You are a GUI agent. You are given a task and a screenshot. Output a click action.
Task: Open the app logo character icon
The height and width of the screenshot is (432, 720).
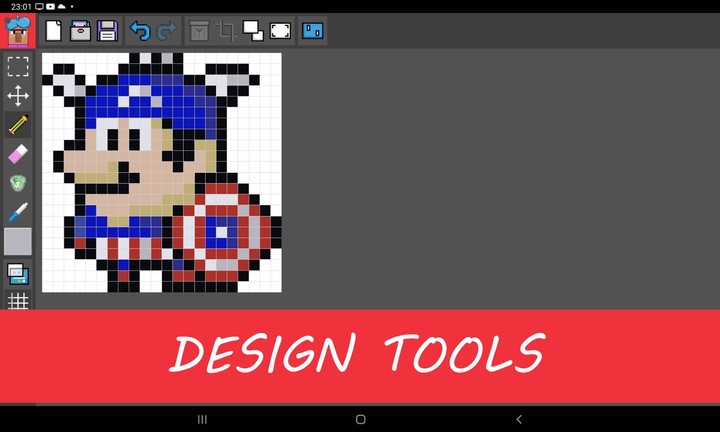coord(17,30)
